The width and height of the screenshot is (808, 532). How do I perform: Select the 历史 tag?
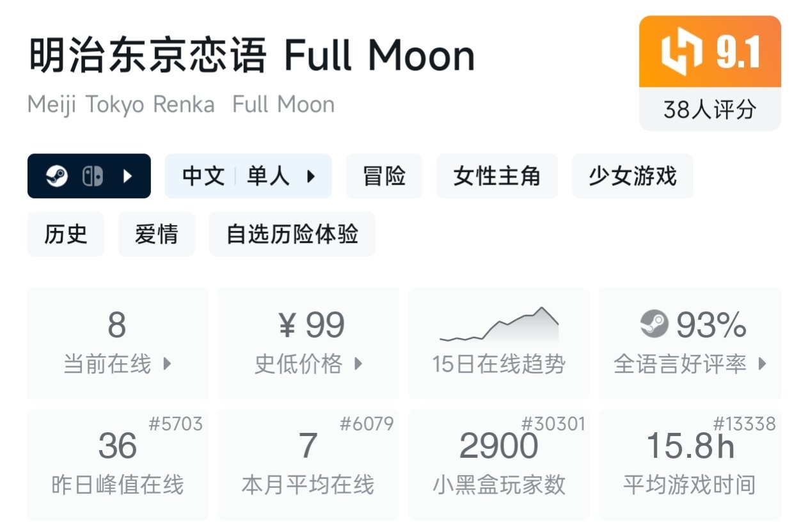(65, 235)
